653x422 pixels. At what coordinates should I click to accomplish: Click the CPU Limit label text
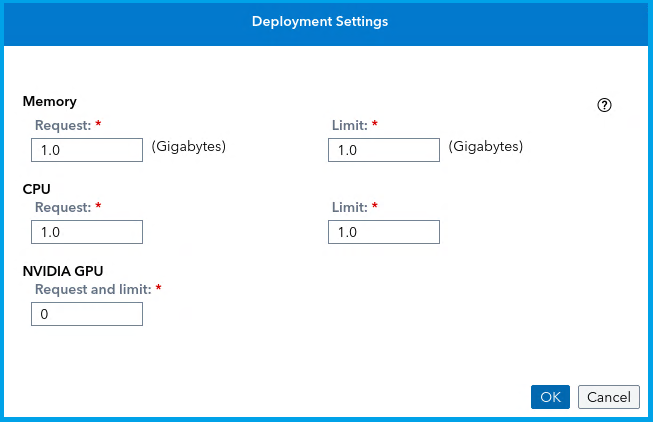point(349,207)
